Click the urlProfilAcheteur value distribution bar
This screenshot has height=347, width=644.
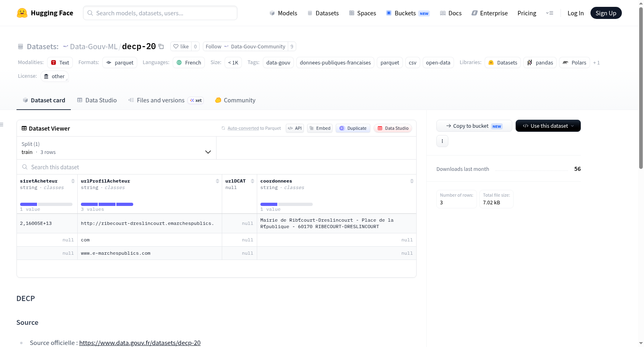(x=107, y=204)
